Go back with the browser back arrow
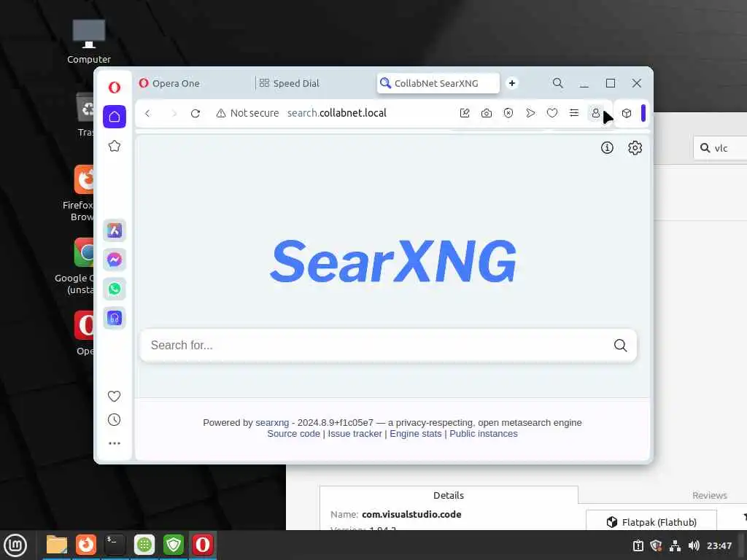Viewport: 747px width, 560px height. pyautogui.click(x=147, y=113)
